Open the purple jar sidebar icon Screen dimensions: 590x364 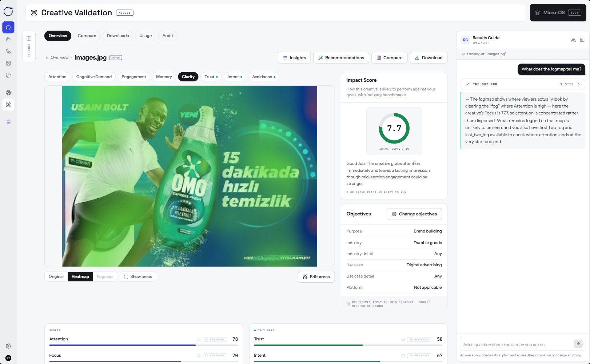point(8,122)
